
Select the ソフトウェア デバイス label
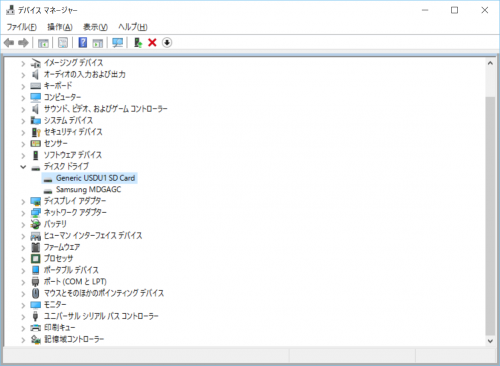(73, 155)
